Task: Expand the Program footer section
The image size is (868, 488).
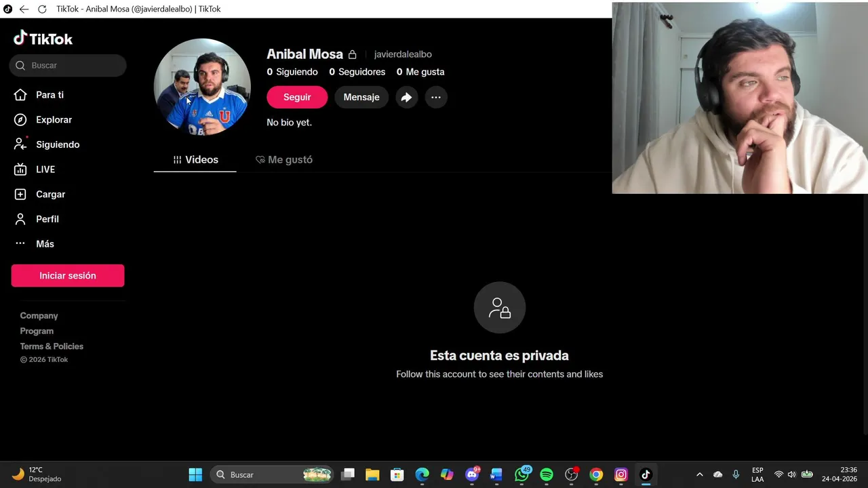Action: [37, 331]
